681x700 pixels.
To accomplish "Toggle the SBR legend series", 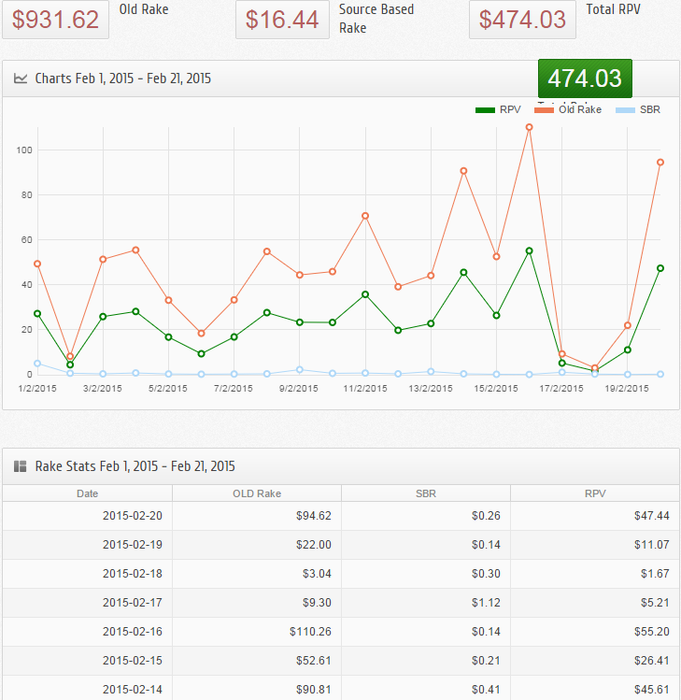I will pos(638,110).
